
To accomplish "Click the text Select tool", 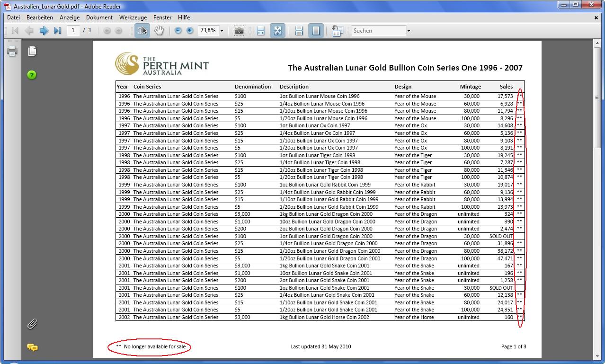I will point(142,31).
